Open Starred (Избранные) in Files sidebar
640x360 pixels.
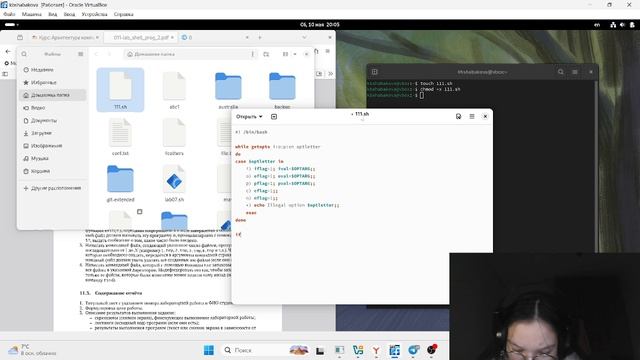(53, 82)
